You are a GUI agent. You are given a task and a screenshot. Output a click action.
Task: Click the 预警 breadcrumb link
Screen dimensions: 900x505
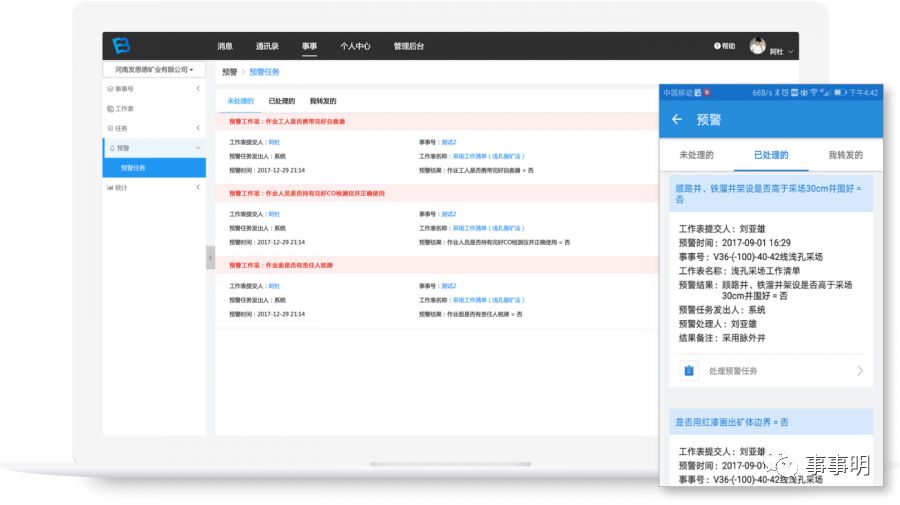pos(230,72)
